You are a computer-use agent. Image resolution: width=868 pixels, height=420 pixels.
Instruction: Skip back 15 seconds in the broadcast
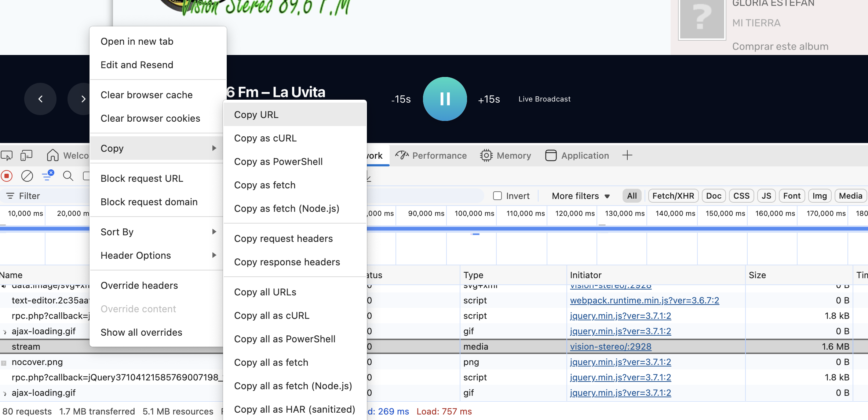tap(401, 99)
